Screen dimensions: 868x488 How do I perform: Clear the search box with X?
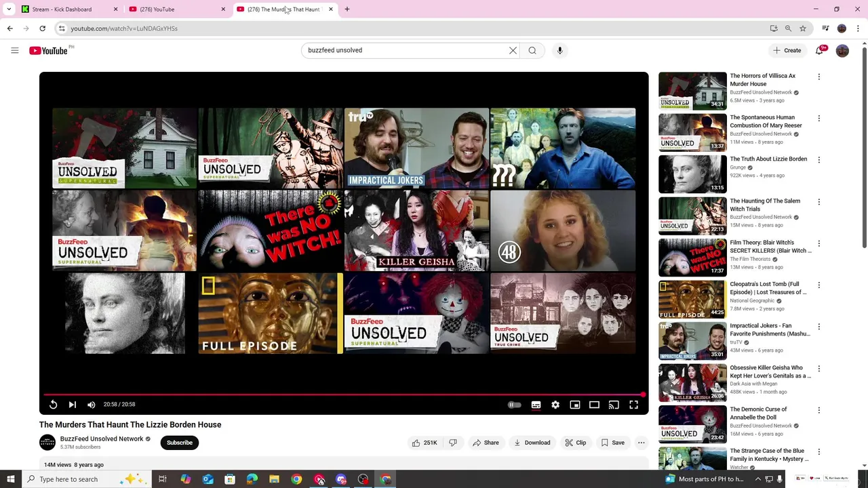pos(513,50)
